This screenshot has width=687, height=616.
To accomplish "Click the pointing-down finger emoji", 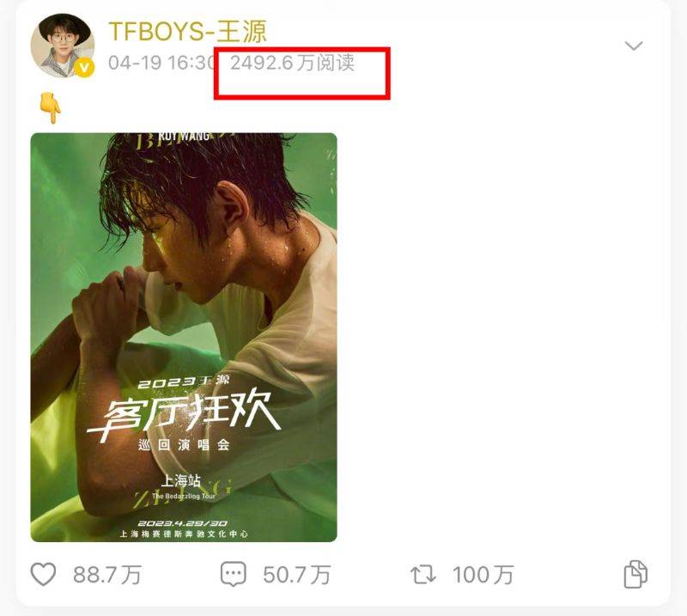I will point(50,108).
